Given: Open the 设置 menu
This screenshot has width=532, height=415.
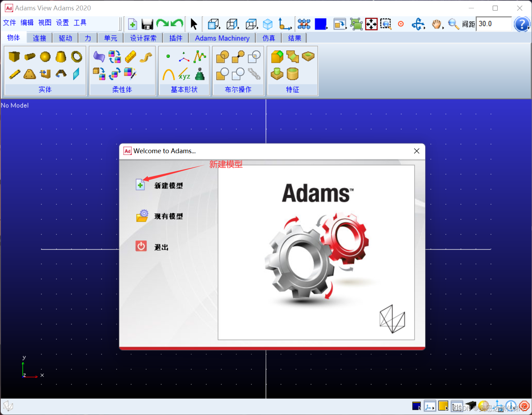Looking at the screenshot, I should tap(62, 22).
